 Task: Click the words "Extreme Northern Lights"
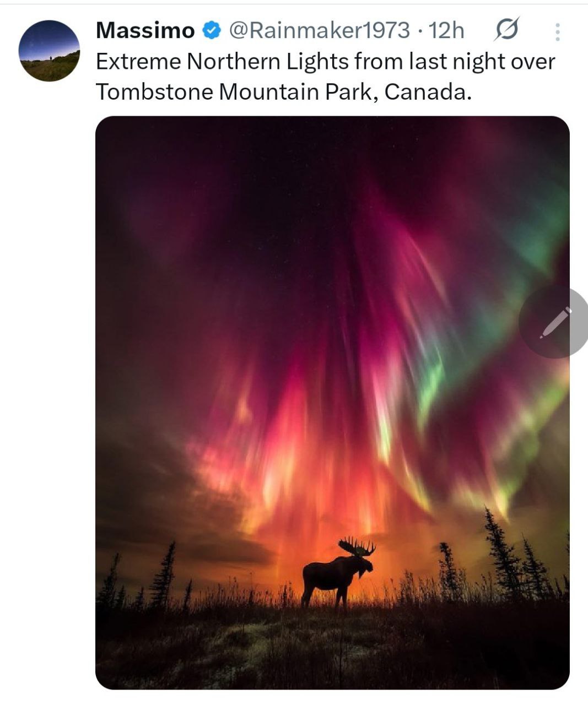tap(222, 61)
